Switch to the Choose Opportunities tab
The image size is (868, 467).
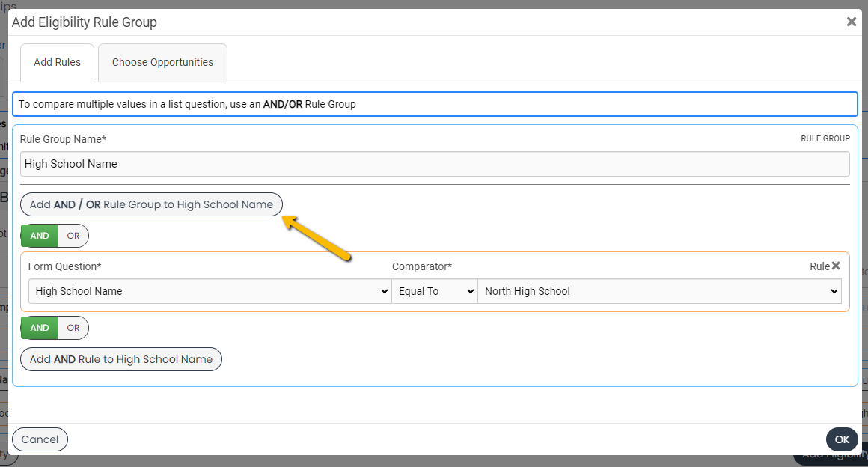(162, 62)
